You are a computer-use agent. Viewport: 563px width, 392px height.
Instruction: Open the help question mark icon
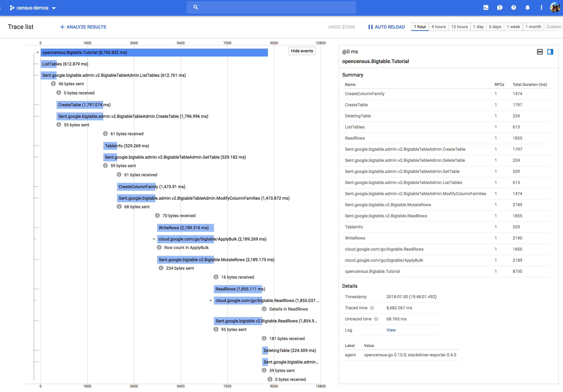pos(513,8)
